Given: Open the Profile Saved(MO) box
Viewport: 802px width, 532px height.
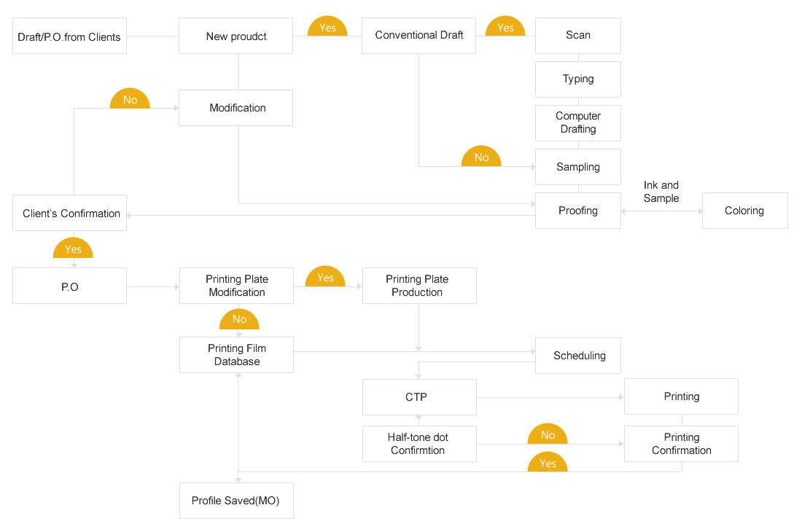Looking at the screenshot, I should pyautogui.click(x=236, y=501).
